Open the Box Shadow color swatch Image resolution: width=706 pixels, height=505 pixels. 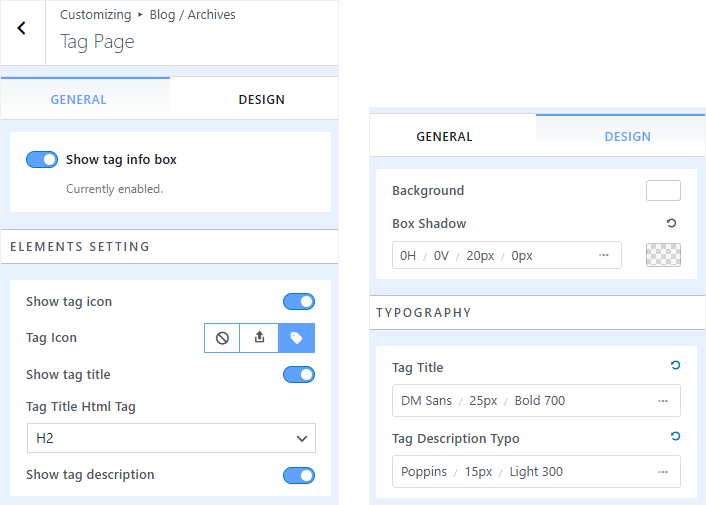point(663,255)
